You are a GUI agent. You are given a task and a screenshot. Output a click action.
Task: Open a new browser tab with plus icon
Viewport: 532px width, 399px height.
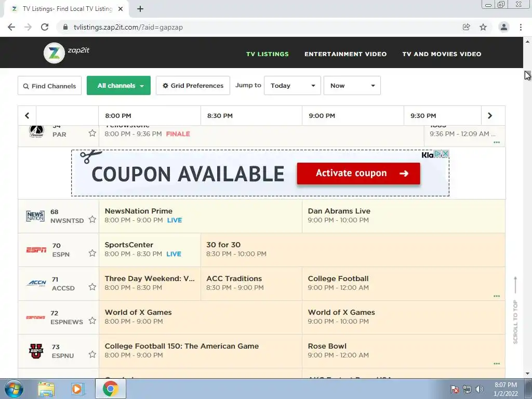[x=140, y=9]
